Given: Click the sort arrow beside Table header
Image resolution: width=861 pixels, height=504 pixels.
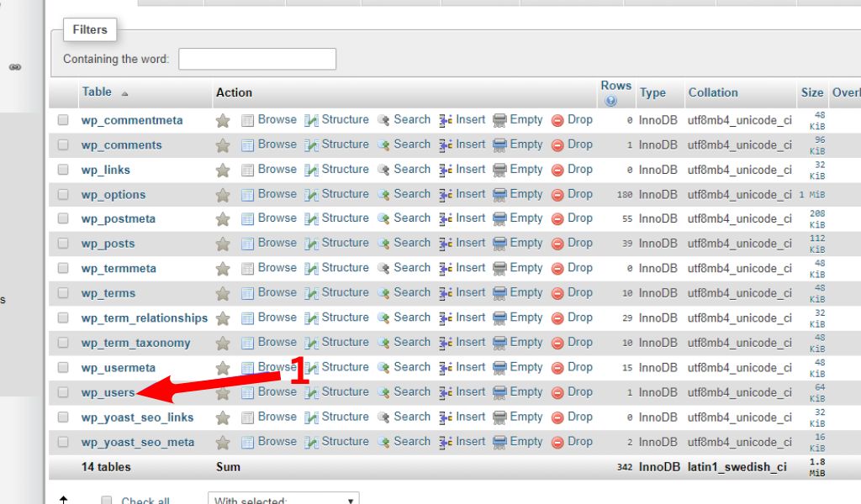Looking at the screenshot, I should click(x=124, y=94).
